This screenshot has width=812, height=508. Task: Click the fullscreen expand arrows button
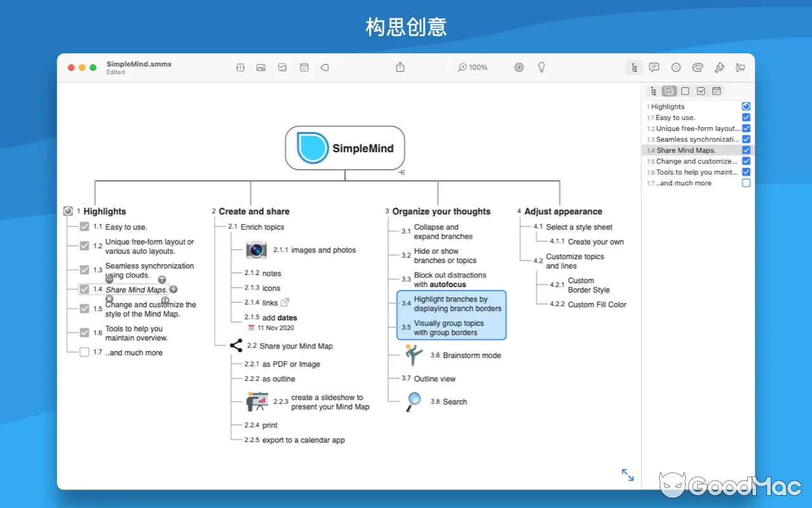coord(627,474)
